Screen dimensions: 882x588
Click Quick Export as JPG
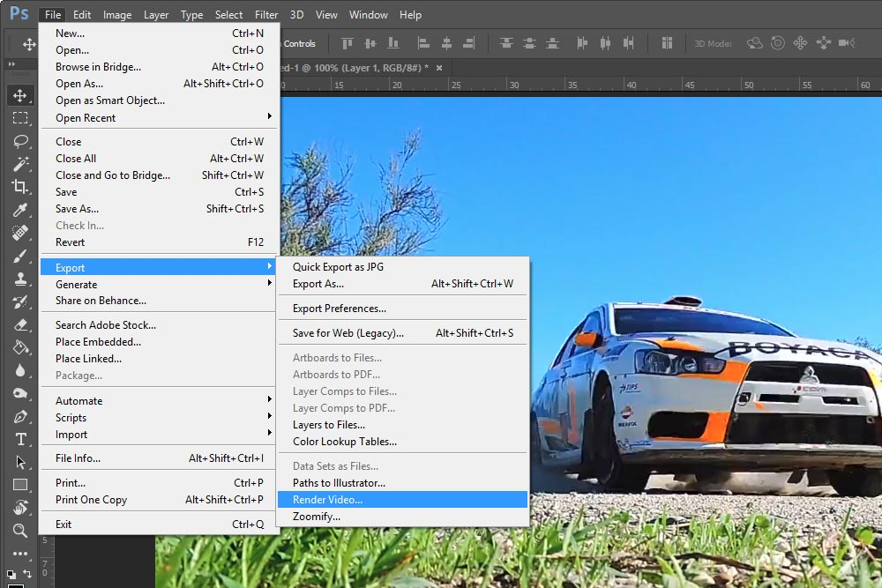[338, 267]
